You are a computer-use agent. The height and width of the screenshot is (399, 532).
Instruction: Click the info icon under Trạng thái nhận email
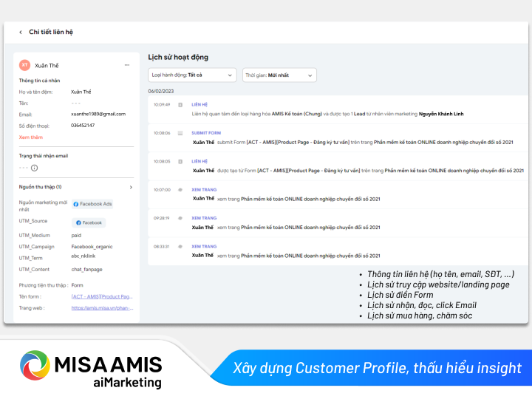tap(34, 168)
